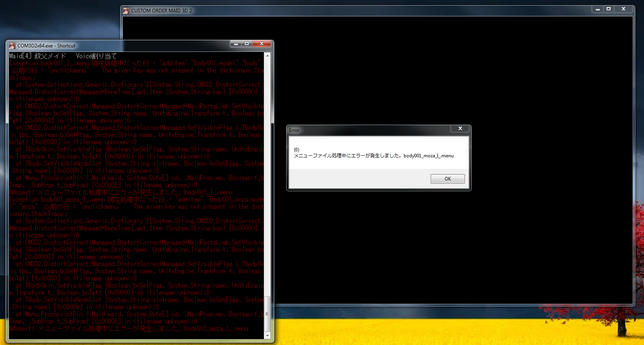This screenshot has width=644, height=345.
Task: Click the COM3D2x64.exe console window icon
Action: [12, 46]
